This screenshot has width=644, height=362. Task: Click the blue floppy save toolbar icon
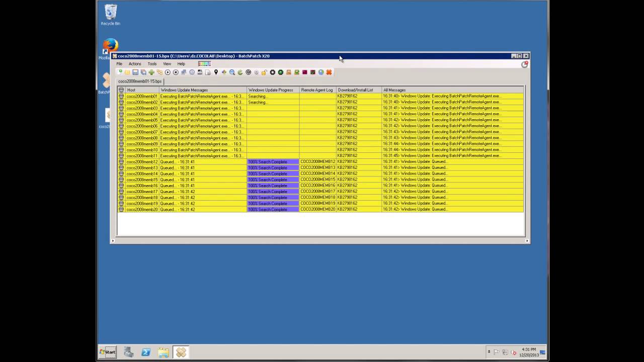pos(135,72)
